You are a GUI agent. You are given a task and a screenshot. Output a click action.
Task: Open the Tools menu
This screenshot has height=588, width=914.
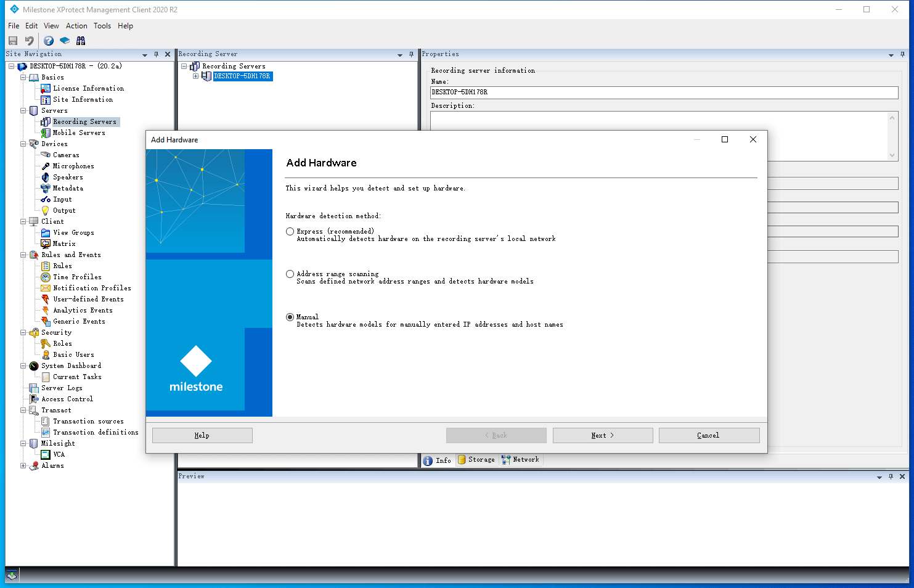tap(102, 26)
